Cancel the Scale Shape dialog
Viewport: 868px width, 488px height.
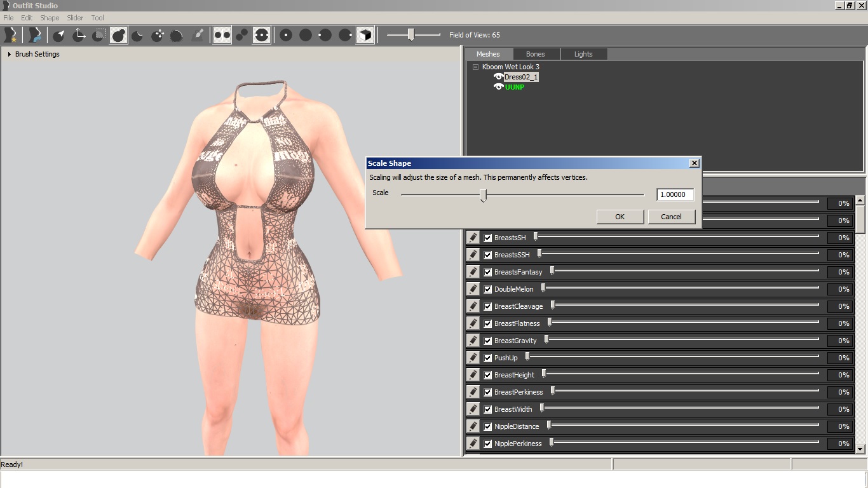tap(672, 216)
